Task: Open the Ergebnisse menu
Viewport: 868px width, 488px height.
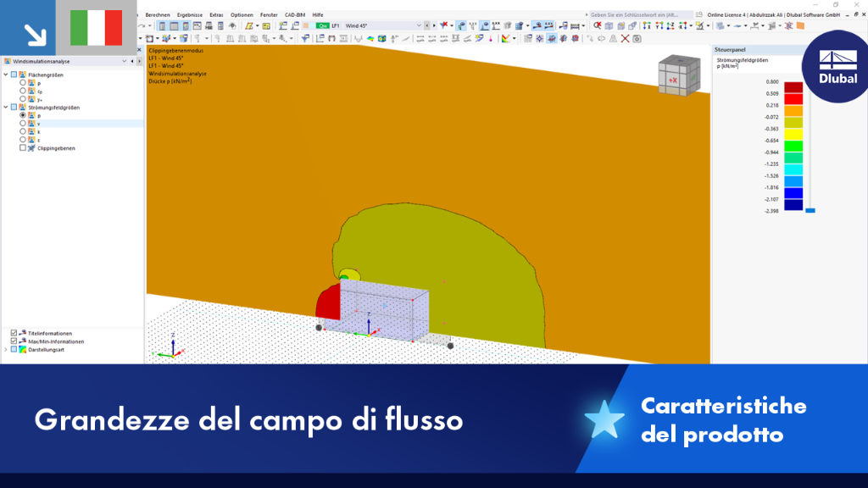Action: 189,15
